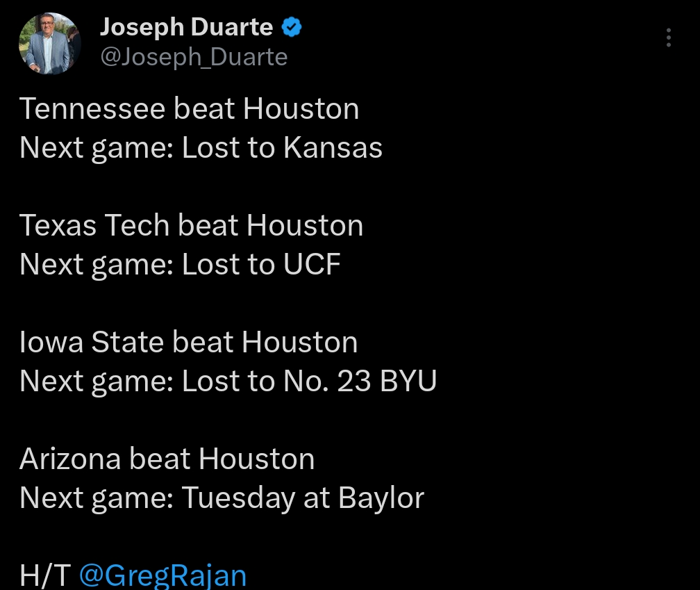Open the @GregRajan mention link

click(x=162, y=576)
